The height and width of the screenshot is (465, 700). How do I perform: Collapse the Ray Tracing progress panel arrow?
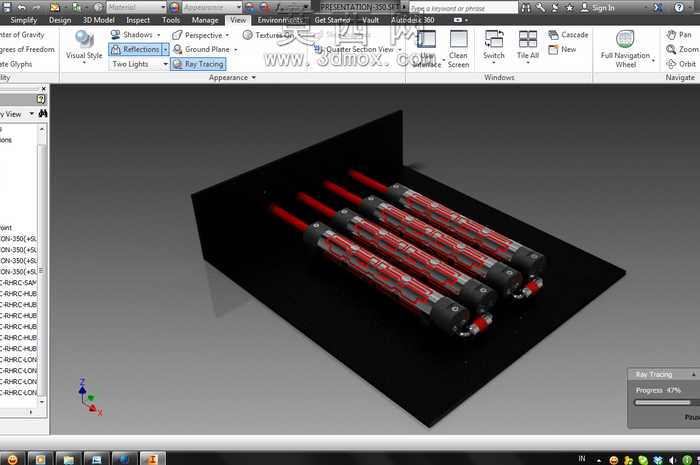coord(694,374)
